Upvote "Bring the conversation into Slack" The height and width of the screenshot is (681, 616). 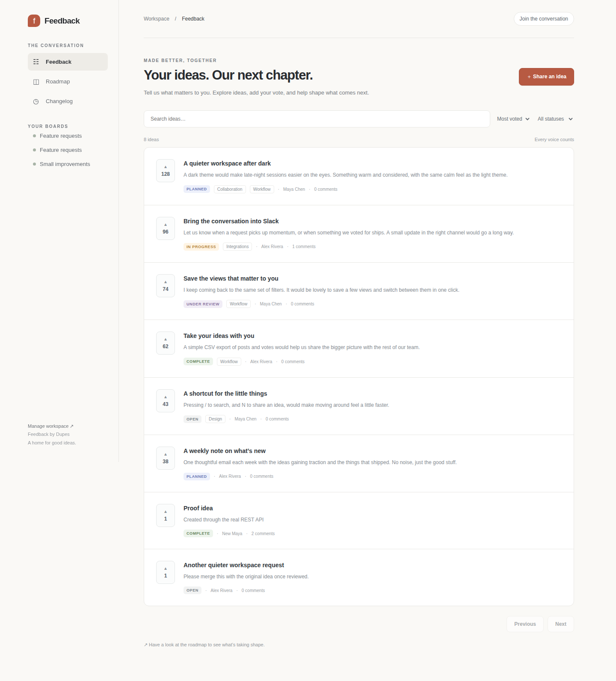coord(166,228)
